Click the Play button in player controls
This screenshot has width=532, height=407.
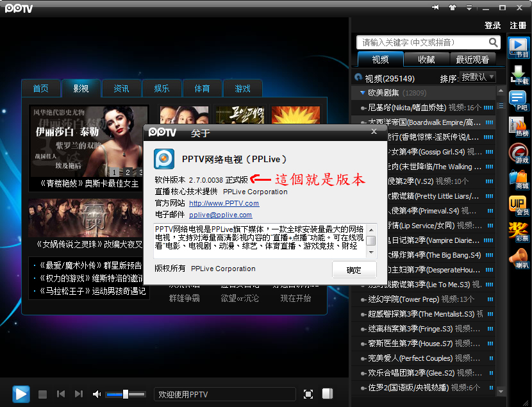21,394
